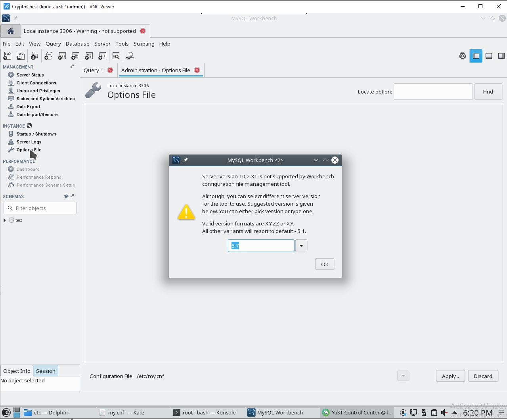
Task: Click the Instance section icon
Action: 29,126
